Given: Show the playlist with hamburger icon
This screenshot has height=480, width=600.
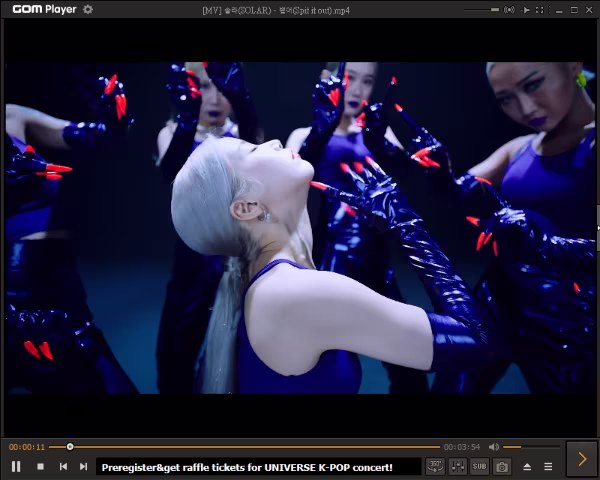Looking at the screenshot, I should pyautogui.click(x=548, y=467).
